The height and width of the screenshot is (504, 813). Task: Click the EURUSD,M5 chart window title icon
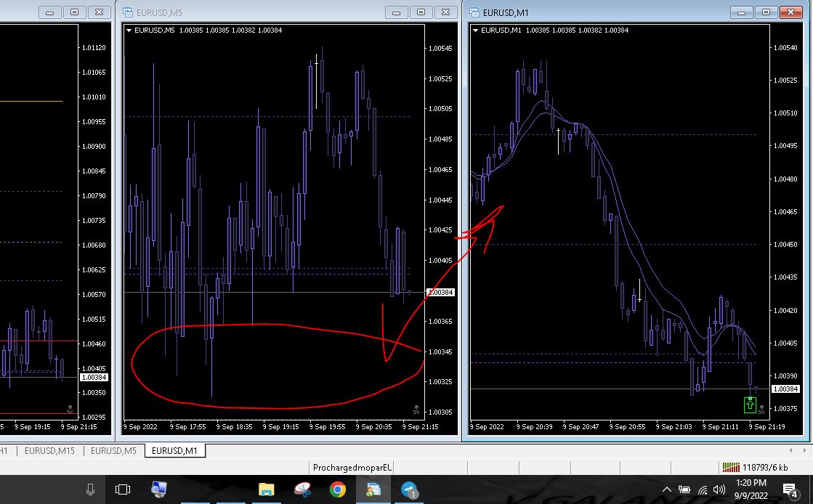[x=128, y=12]
